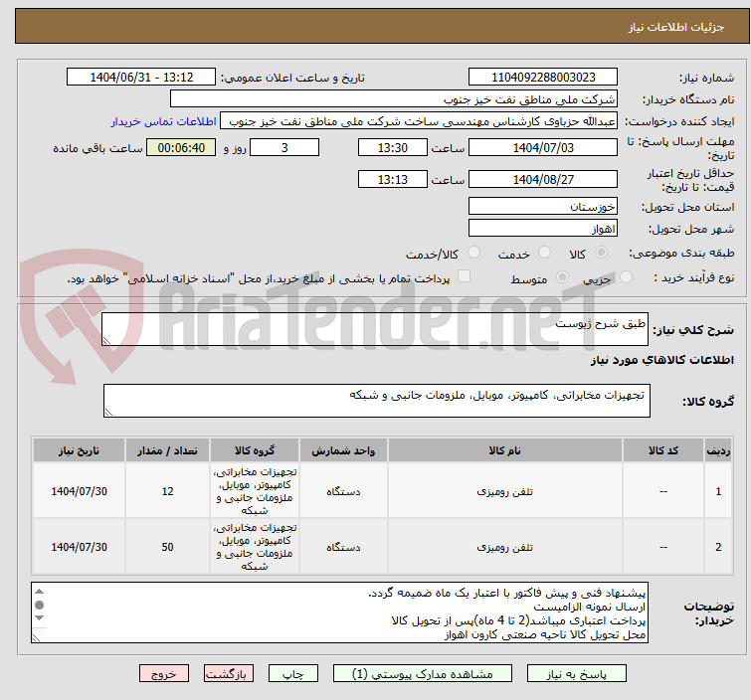Click resize handle of buyer notes box
This screenshot has height=700, width=751.
(x=36, y=637)
